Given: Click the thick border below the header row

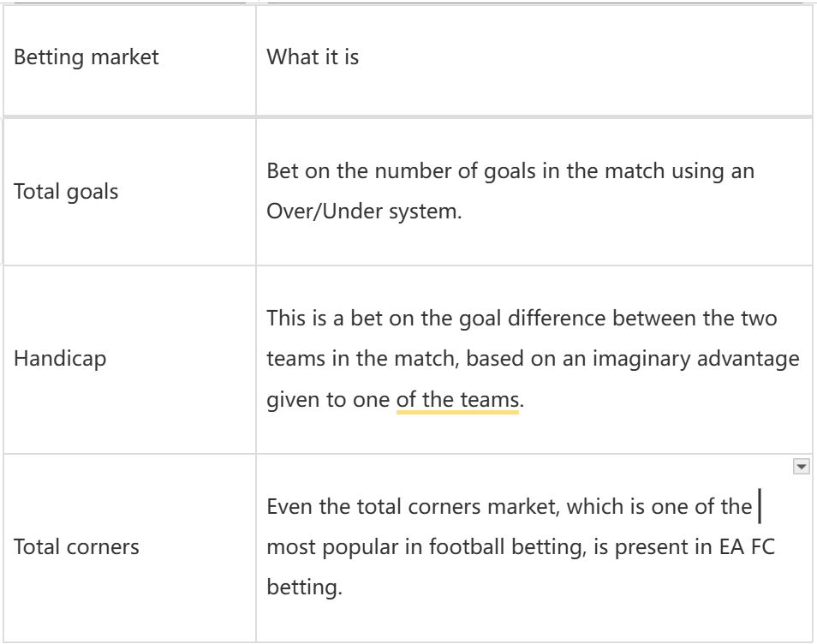Looking at the screenshot, I should coord(408,116).
